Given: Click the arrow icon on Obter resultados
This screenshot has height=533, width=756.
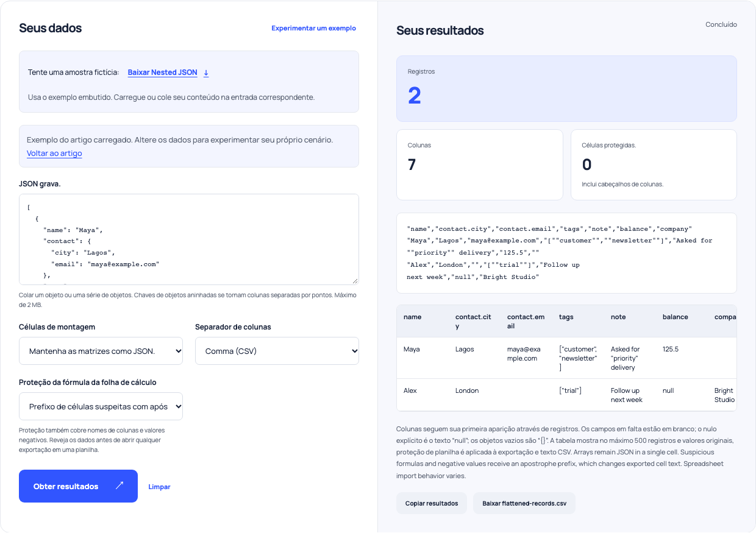Looking at the screenshot, I should [x=119, y=485].
